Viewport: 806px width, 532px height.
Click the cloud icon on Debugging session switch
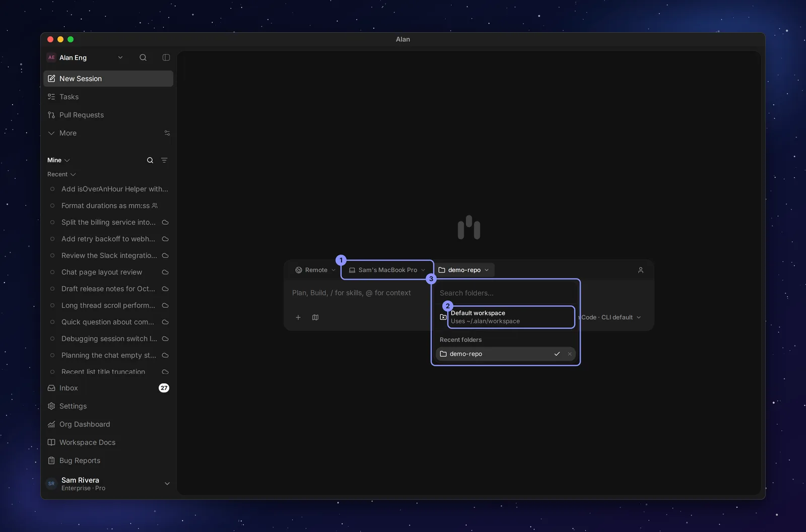165,339
